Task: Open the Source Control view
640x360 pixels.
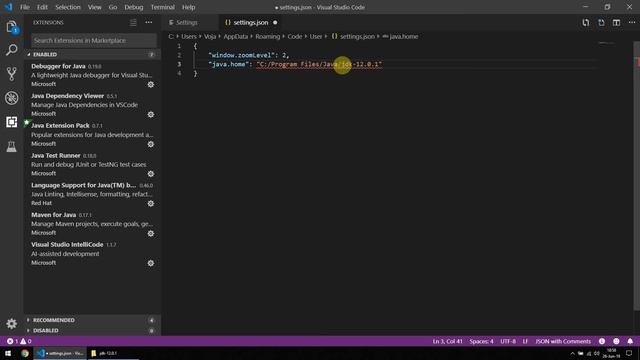Action: click(x=11, y=74)
